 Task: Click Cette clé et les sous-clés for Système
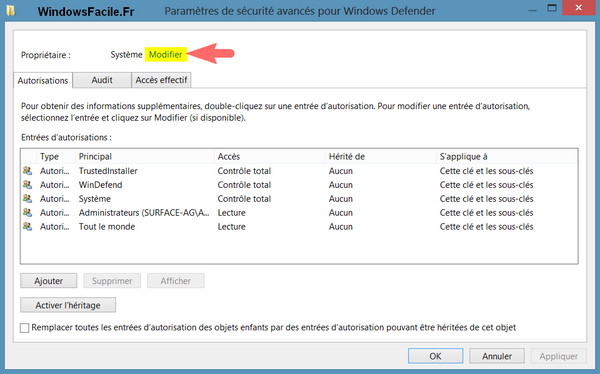[x=486, y=199]
